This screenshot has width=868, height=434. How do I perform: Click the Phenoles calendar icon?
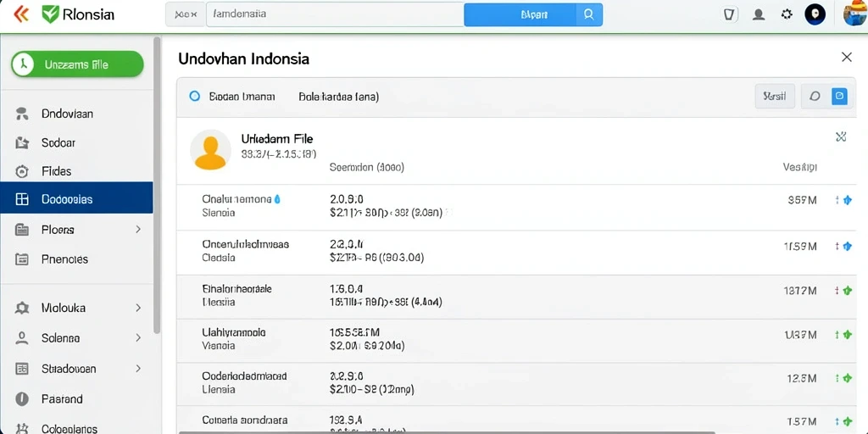(x=21, y=259)
